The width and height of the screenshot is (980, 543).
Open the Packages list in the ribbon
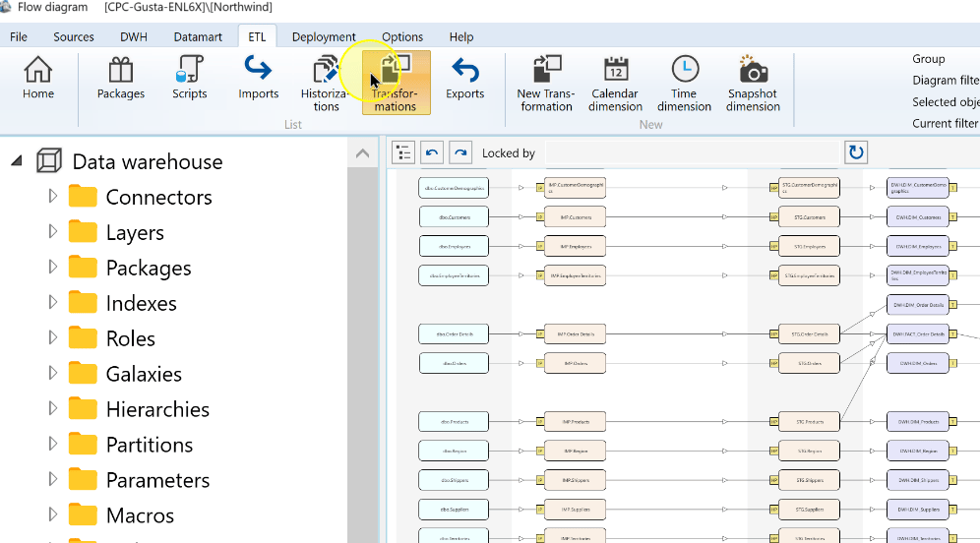click(121, 78)
